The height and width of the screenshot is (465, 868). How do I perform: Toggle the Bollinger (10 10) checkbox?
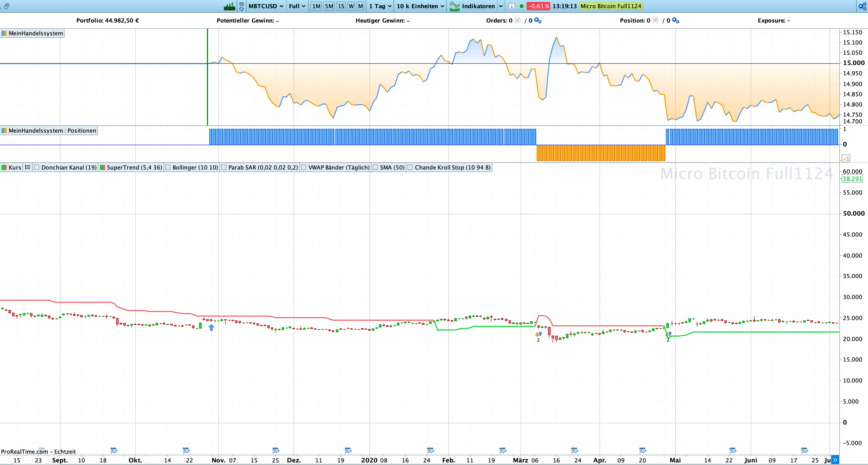point(168,167)
